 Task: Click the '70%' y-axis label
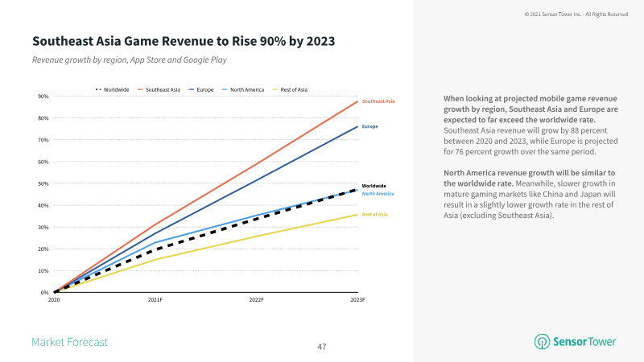tap(43, 140)
